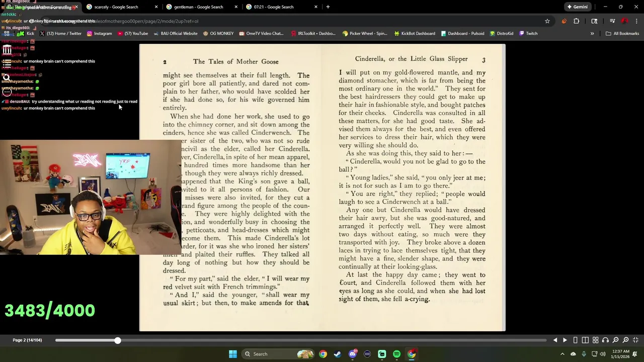
Task: Open the Dashboard - Pulsoid bookmark
Action: click(462, 34)
